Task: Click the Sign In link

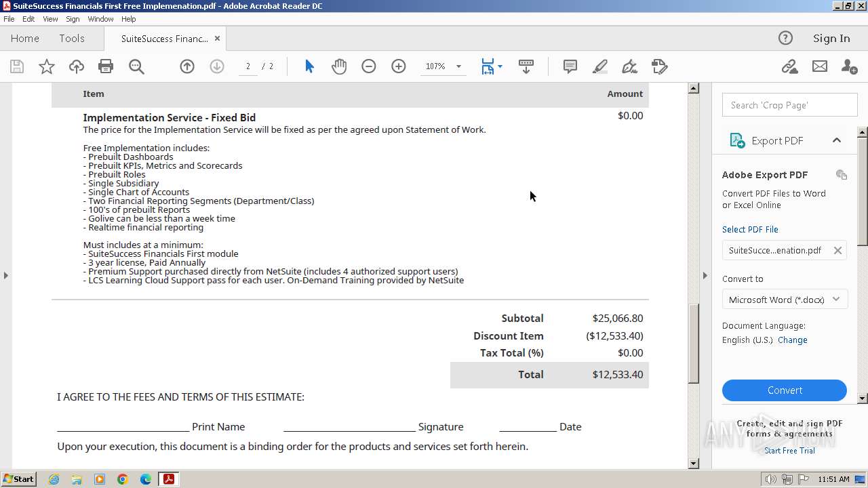Action: tap(831, 39)
